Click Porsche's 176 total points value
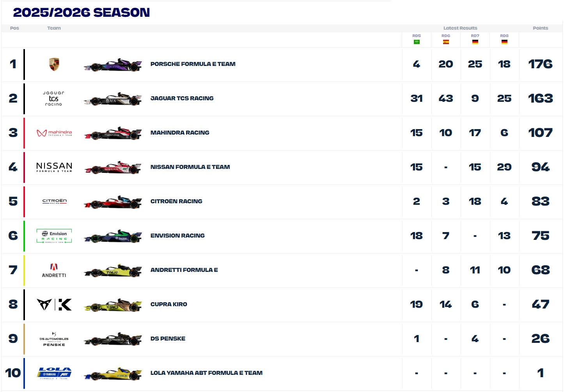Viewport: 564px width, 392px height. pos(540,64)
